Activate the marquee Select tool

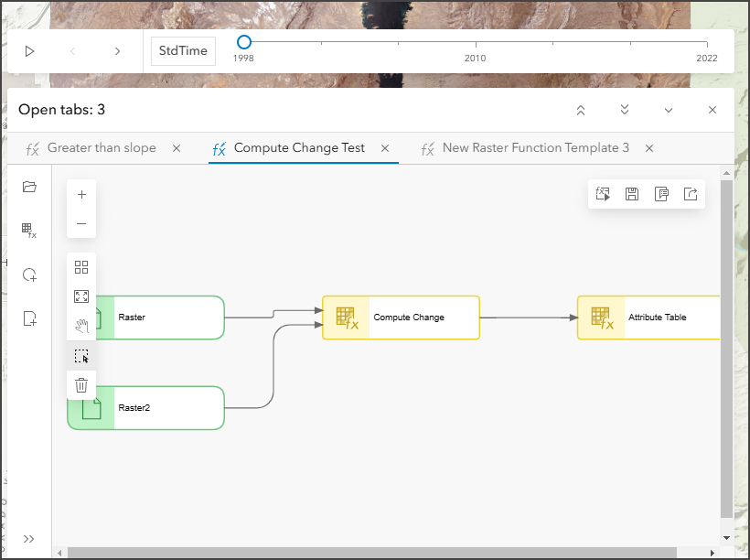[x=81, y=355]
